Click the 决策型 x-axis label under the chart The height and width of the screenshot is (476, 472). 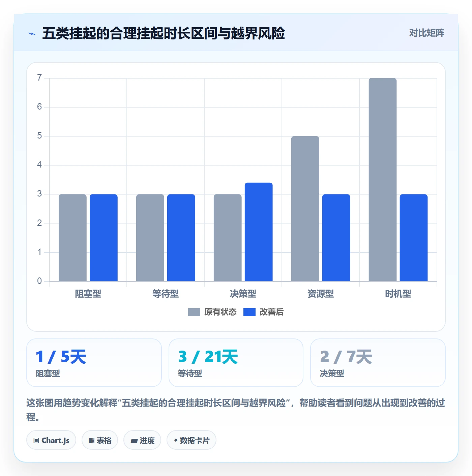243,294
